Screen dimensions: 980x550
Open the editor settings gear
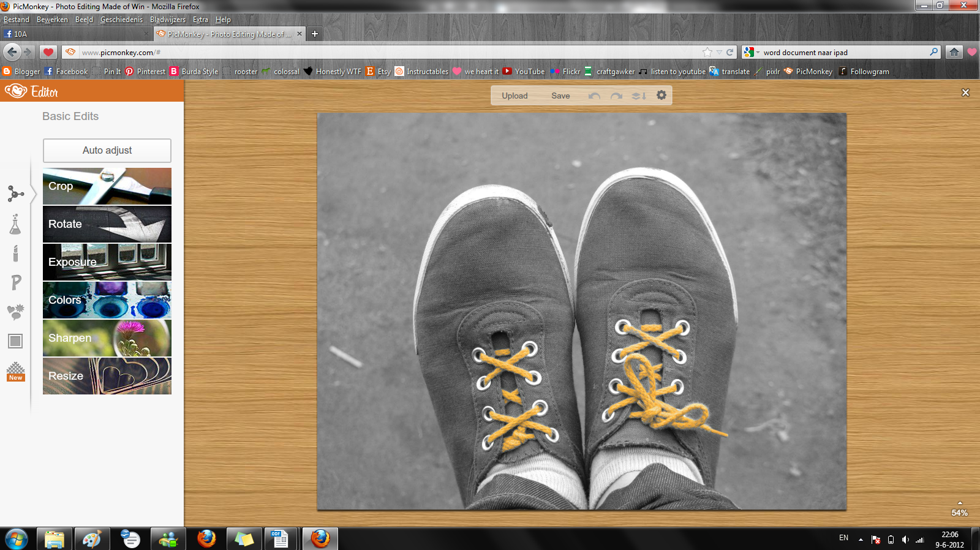click(x=661, y=95)
